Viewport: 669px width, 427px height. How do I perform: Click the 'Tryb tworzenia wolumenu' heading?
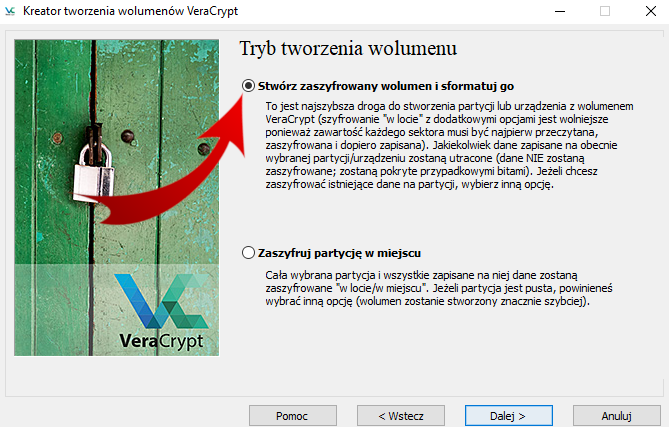348,48
